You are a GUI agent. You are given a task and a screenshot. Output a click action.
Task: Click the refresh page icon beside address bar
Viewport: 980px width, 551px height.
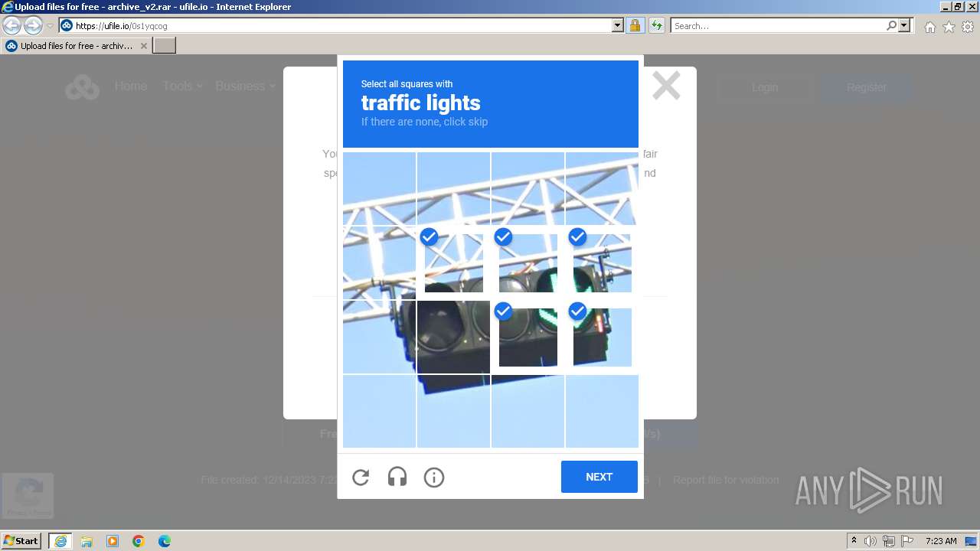point(657,26)
